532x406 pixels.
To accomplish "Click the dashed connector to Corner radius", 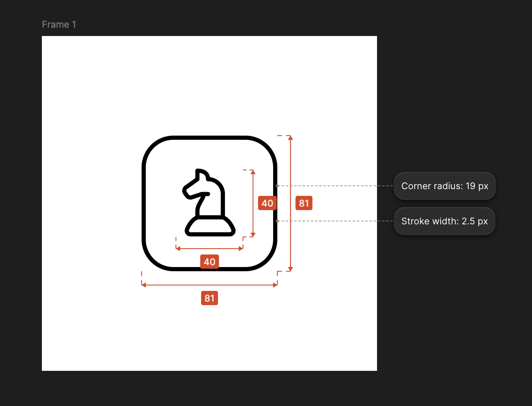I will [335, 186].
